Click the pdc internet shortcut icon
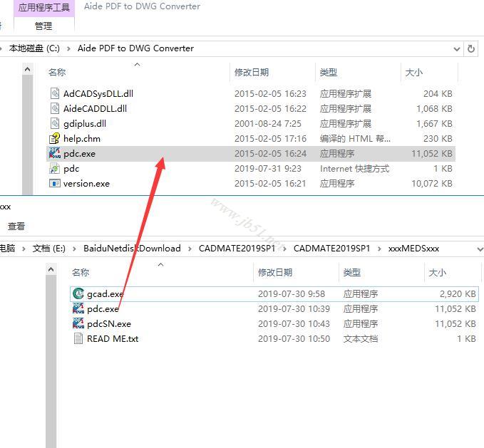This screenshot has width=484, height=448. [55, 168]
